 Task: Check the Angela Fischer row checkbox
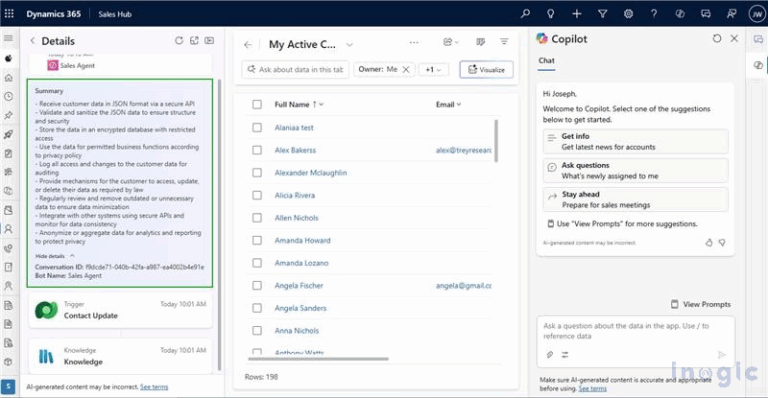[x=257, y=285]
